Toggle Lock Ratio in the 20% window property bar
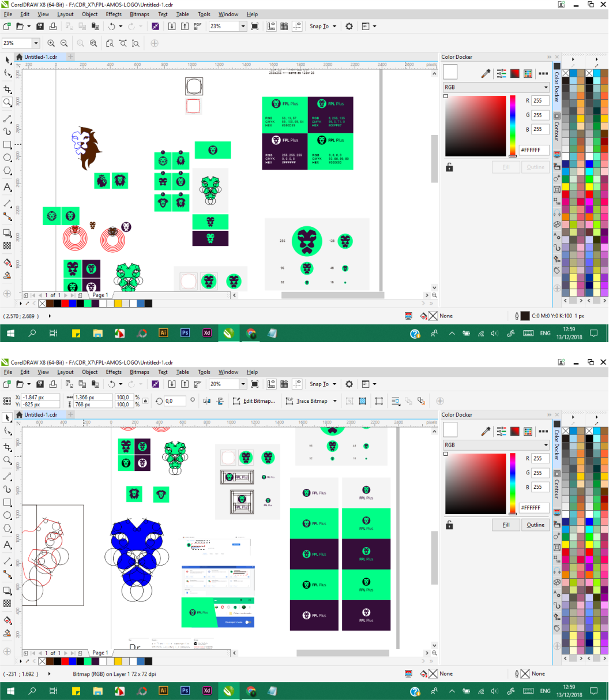 pyautogui.click(x=145, y=401)
